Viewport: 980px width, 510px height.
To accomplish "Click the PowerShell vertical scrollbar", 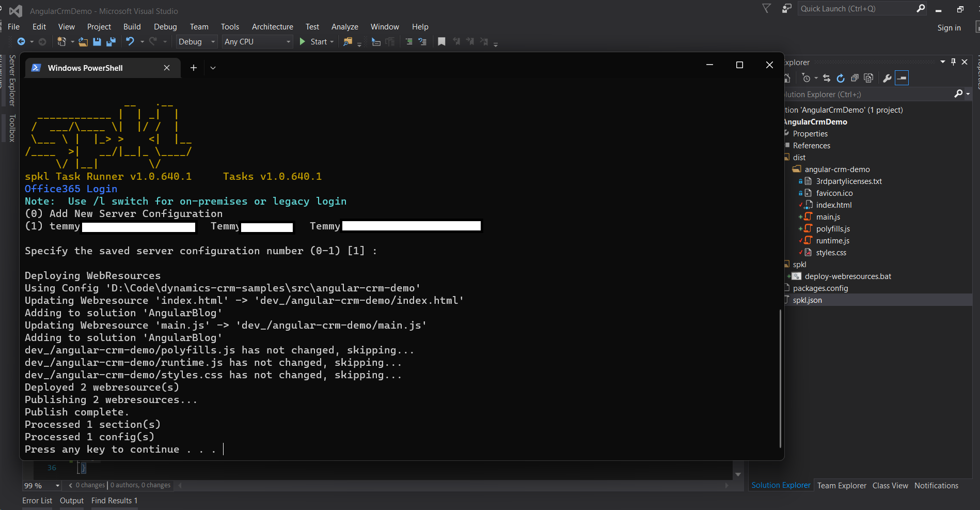I will pyautogui.click(x=780, y=378).
